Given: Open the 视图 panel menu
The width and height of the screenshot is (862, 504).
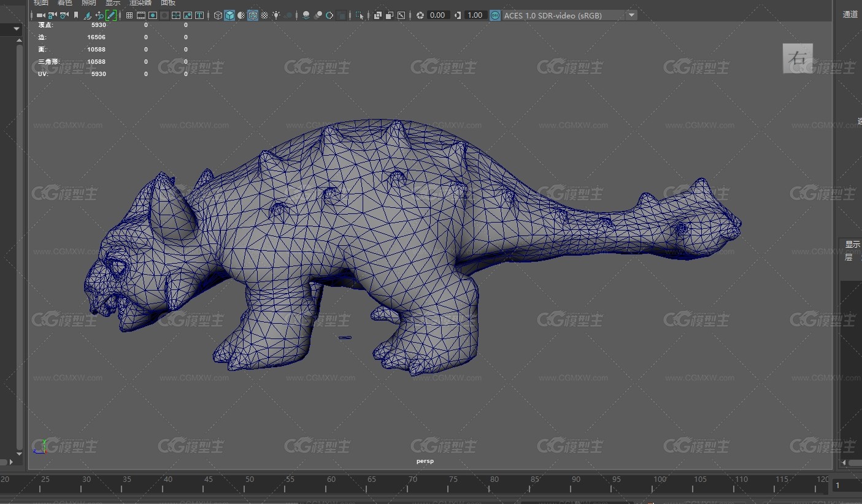Looking at the screenshot, I should [x=40, y=3].
